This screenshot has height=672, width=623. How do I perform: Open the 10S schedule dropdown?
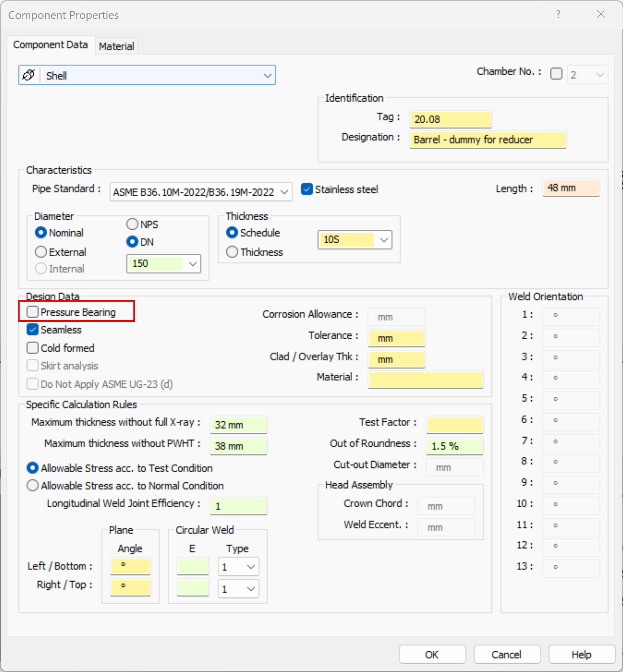355,240
